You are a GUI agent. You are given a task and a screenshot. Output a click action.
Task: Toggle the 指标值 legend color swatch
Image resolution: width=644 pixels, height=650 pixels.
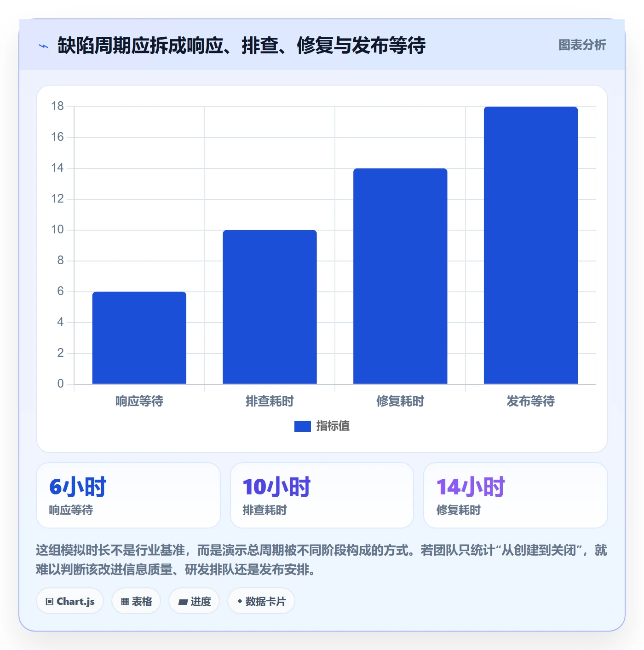coord(302,426)
